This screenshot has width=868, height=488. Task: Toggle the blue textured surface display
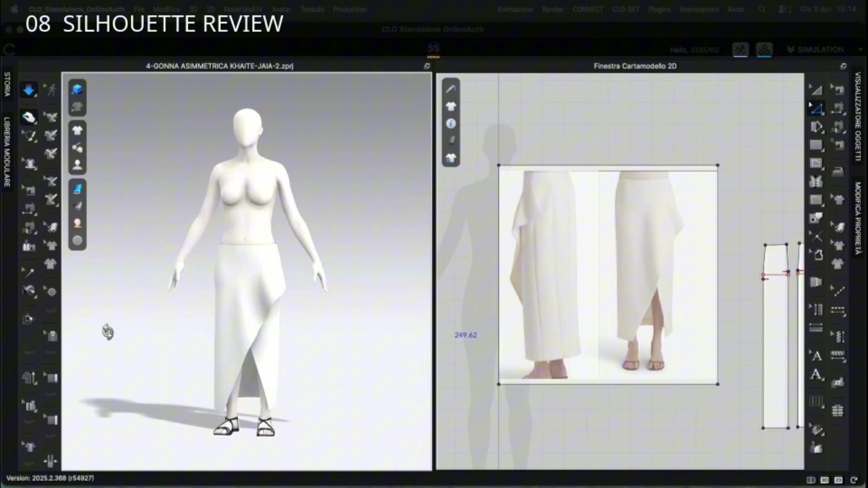pyautogui.click(x=77, y=189)
